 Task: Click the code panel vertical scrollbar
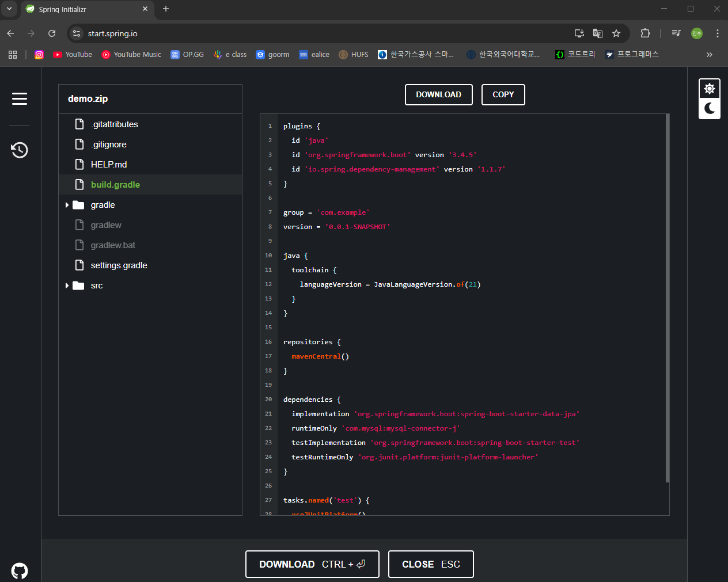[668, 298]
